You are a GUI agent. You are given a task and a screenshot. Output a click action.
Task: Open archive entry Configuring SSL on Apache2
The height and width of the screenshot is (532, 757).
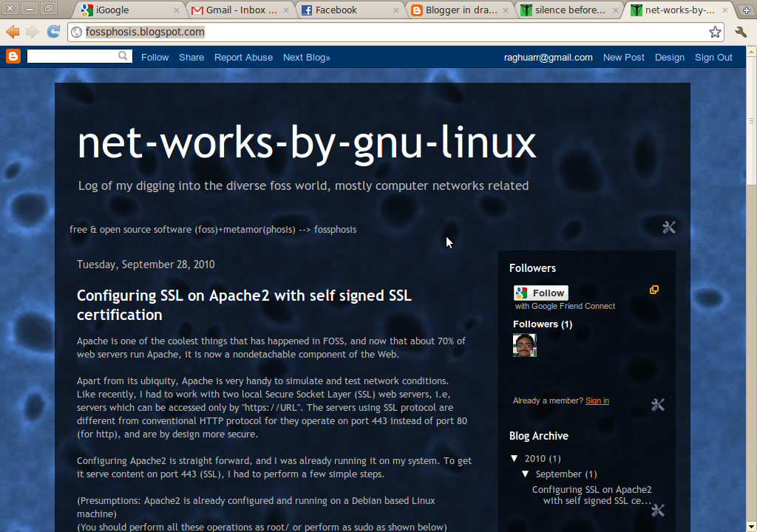(x=592, y=495)
